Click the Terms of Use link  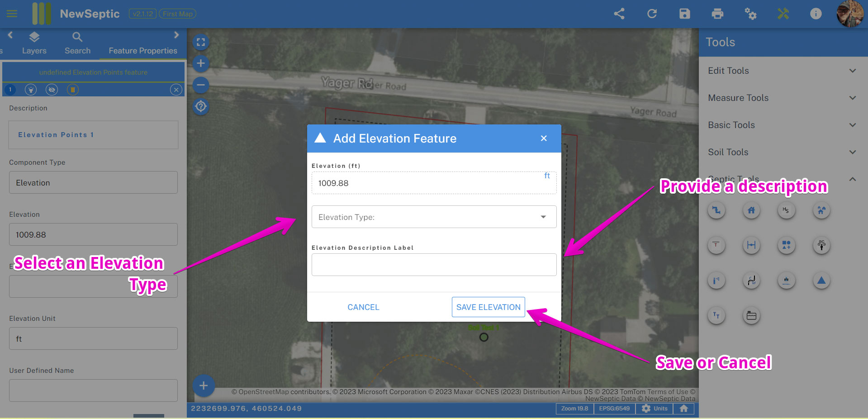click(668, 392)
